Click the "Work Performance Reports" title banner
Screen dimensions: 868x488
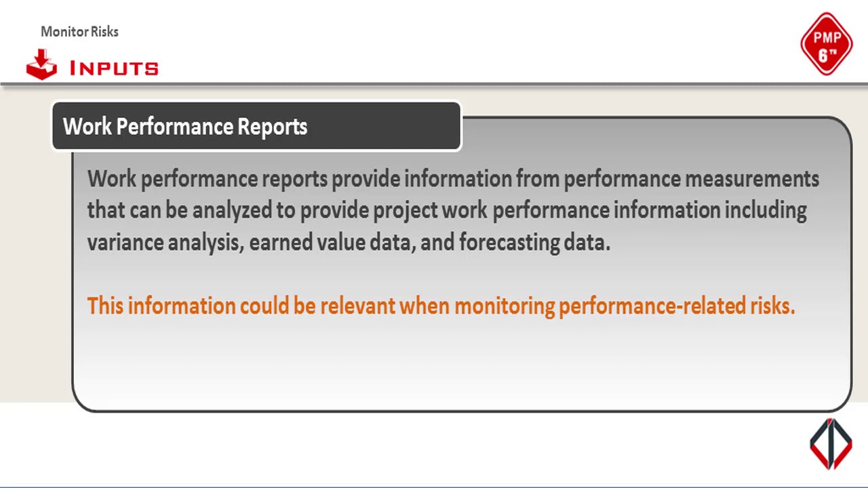pyautogui.click(x=256, y=126)
